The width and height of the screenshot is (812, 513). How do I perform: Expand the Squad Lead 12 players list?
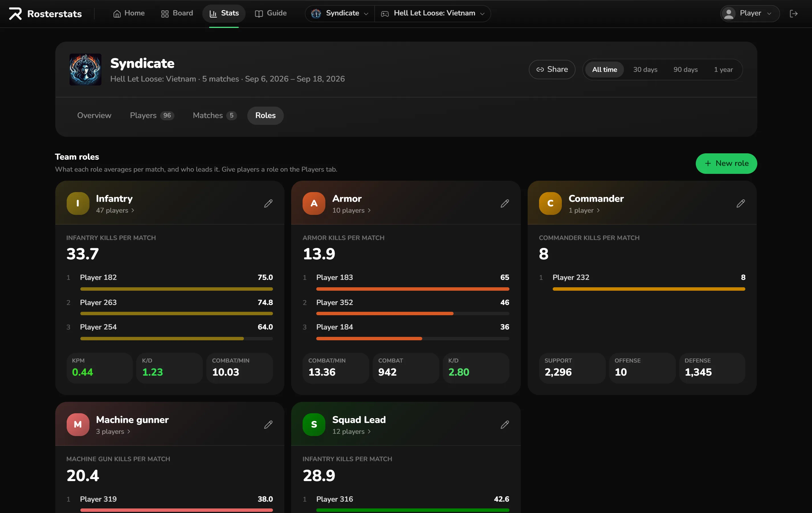(351, 431)
